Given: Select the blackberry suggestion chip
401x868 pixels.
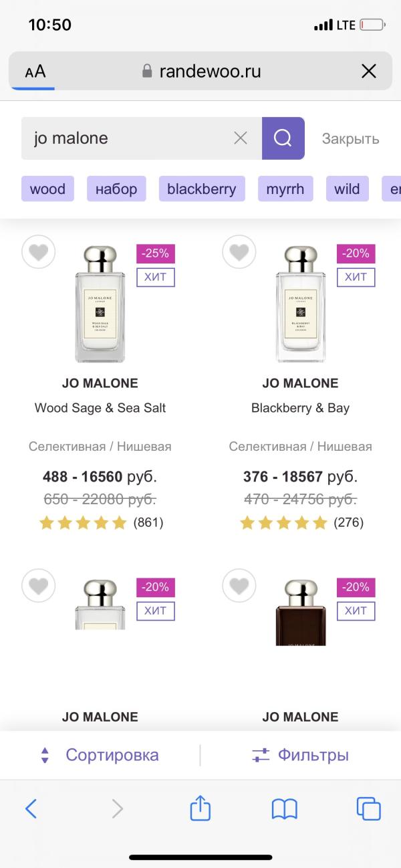Looking at the screenshot, I should pos(202,189).
